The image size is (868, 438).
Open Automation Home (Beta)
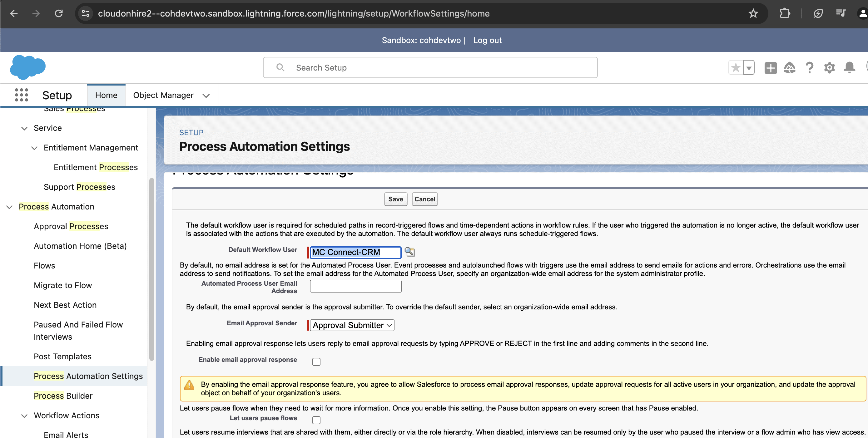(80, 246)
